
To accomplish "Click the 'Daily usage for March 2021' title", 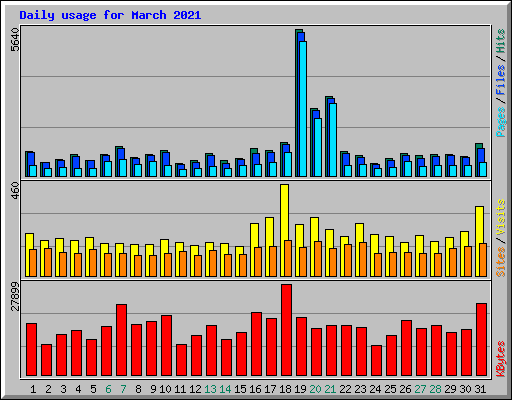I will click(x=110, y=15).
